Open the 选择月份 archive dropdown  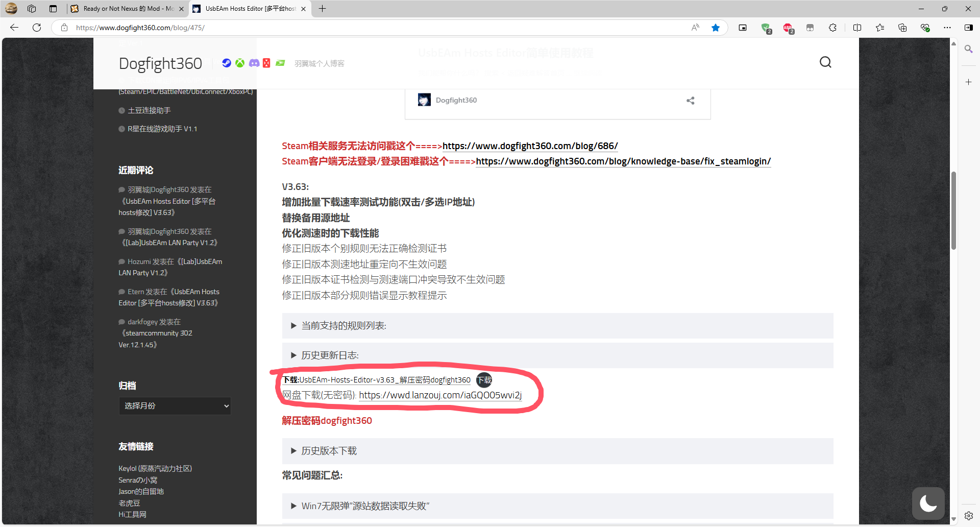(x=175, y=406)
